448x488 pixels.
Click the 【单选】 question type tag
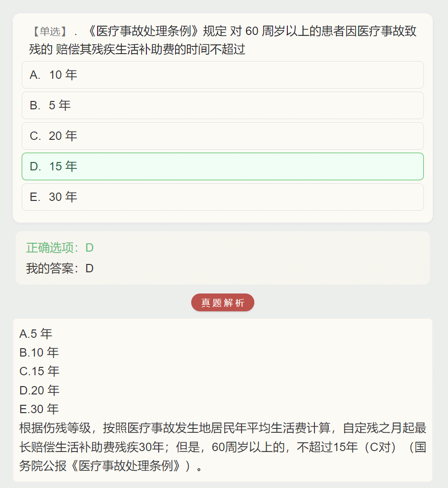50,32
